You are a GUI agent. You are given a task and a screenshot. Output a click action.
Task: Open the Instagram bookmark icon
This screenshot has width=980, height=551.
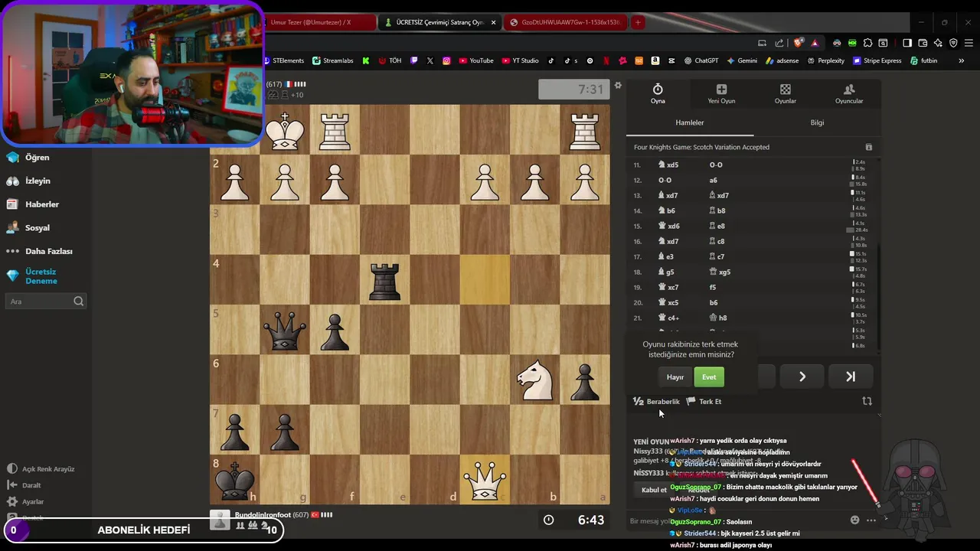[447, 60]
